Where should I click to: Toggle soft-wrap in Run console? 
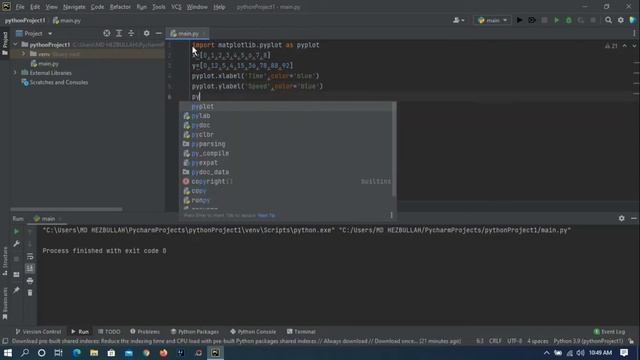30,256
